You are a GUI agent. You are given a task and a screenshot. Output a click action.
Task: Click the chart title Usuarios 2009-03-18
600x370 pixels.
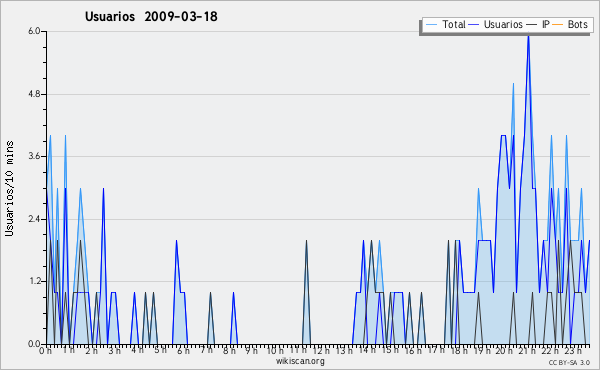151,16
